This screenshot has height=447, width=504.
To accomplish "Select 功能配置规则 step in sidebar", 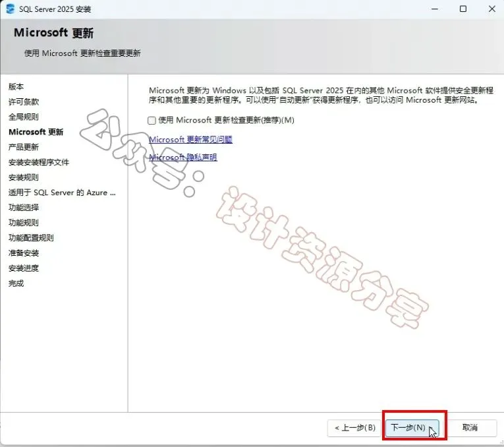I will tap(31, 238).
